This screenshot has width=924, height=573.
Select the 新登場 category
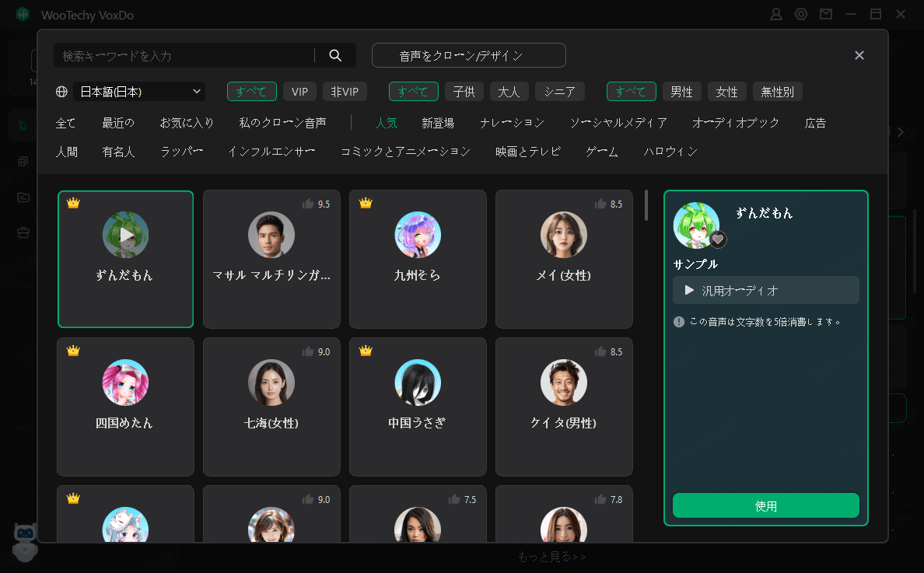(438, 123)
